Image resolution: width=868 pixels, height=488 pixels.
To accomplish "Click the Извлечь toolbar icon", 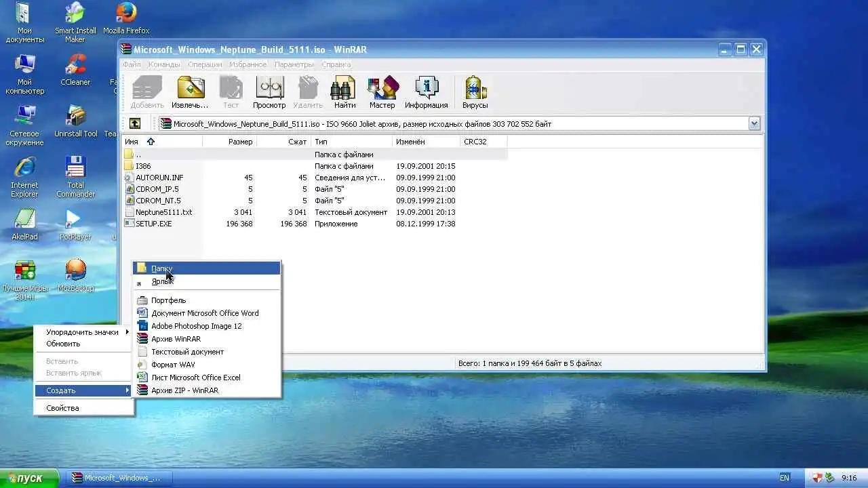I will (x=190, y=92).
